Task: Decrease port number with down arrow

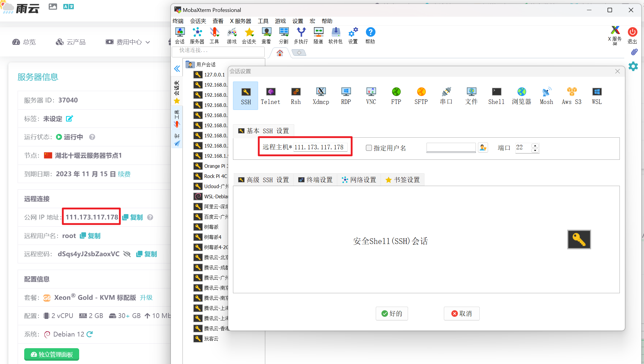Action: 535,150
